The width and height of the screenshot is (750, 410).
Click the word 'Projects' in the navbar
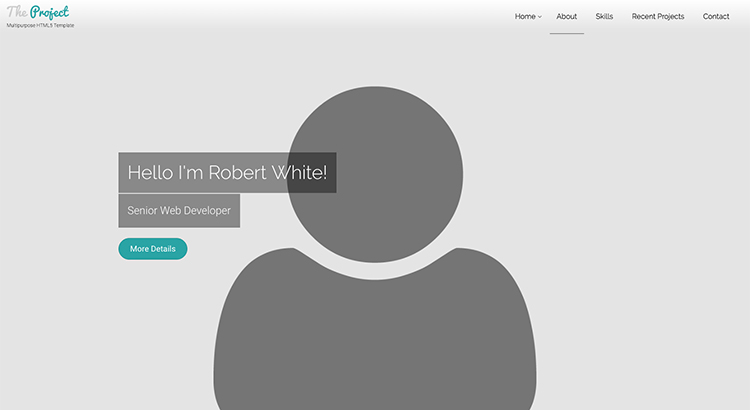(670, 17)
